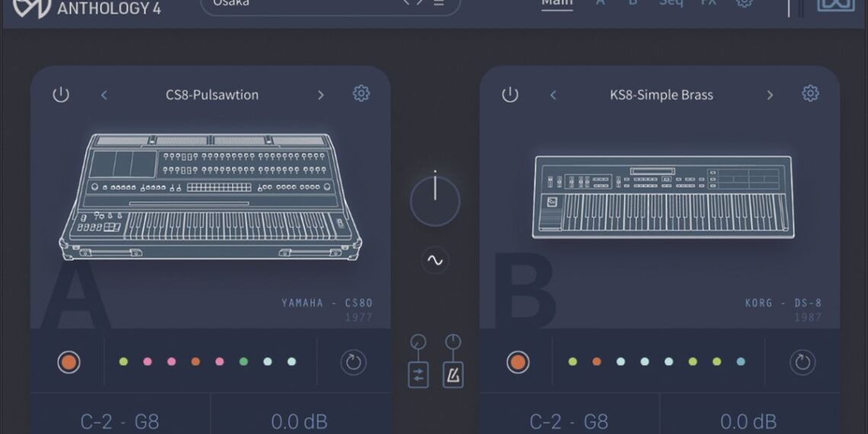Click layer B volume 0.0 dB value

(748, 422)
